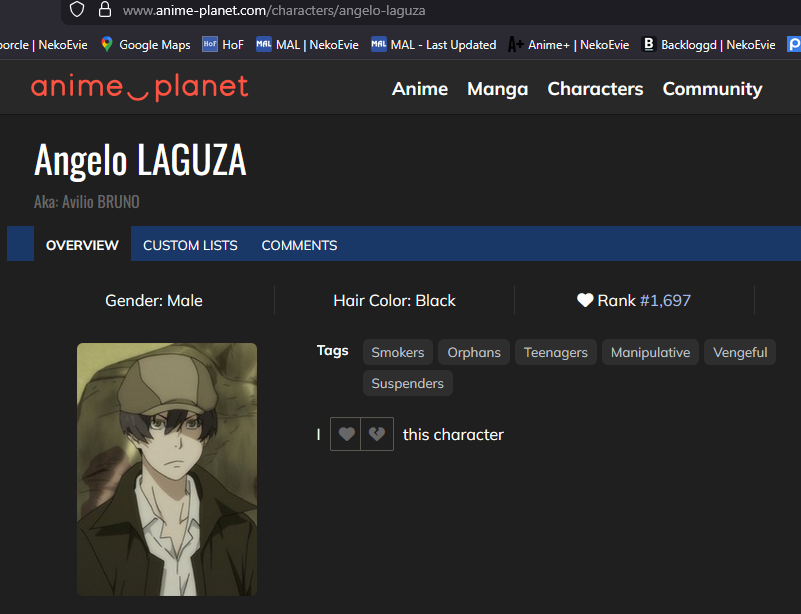
Task: Click the Gender: Male text
Action: point(154,300)
